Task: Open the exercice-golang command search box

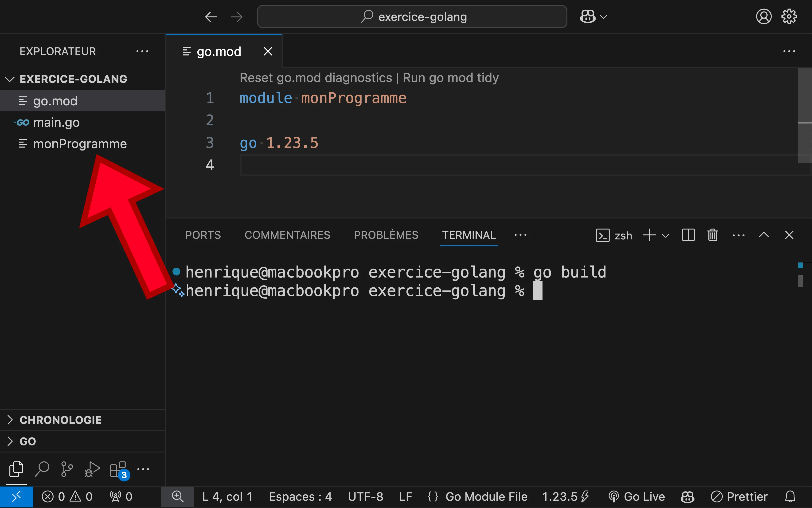Action: pyautogui.click(x=412, y=16)
